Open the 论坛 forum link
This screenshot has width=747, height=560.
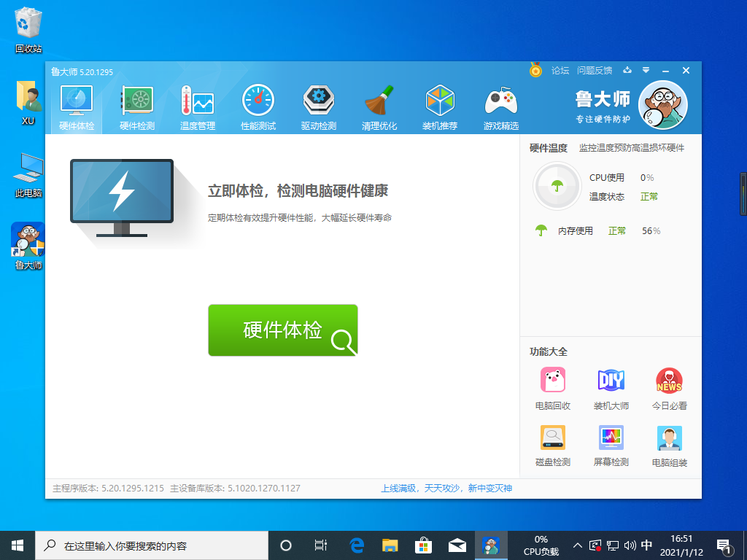[x=560, y=71]
